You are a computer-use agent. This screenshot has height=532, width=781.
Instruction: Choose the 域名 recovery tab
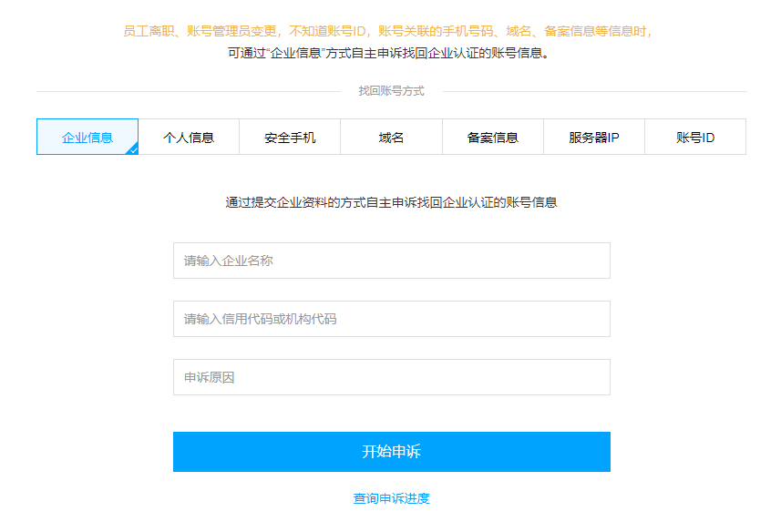tap(392, 137)
